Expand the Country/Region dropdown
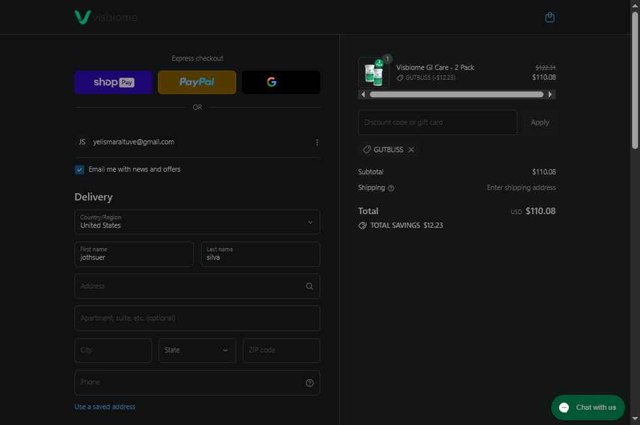This screenshot has width=640, height=425. tap(197, 222)
